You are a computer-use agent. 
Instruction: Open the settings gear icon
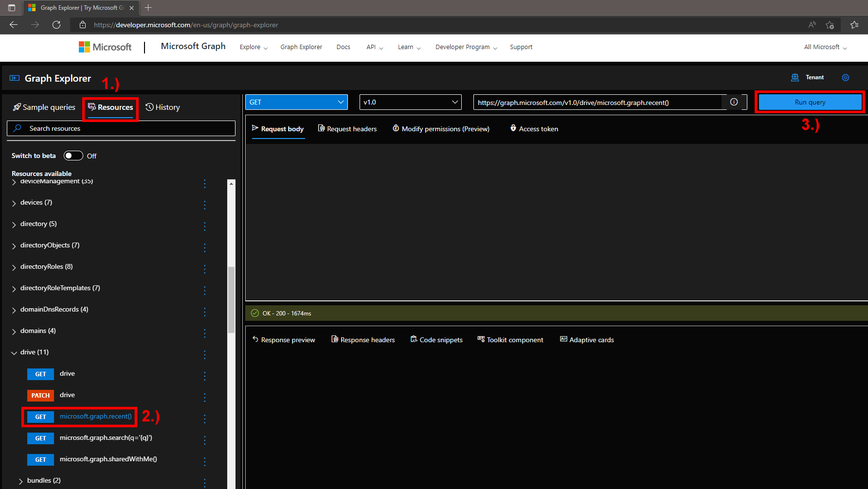[x=846, y=78]
